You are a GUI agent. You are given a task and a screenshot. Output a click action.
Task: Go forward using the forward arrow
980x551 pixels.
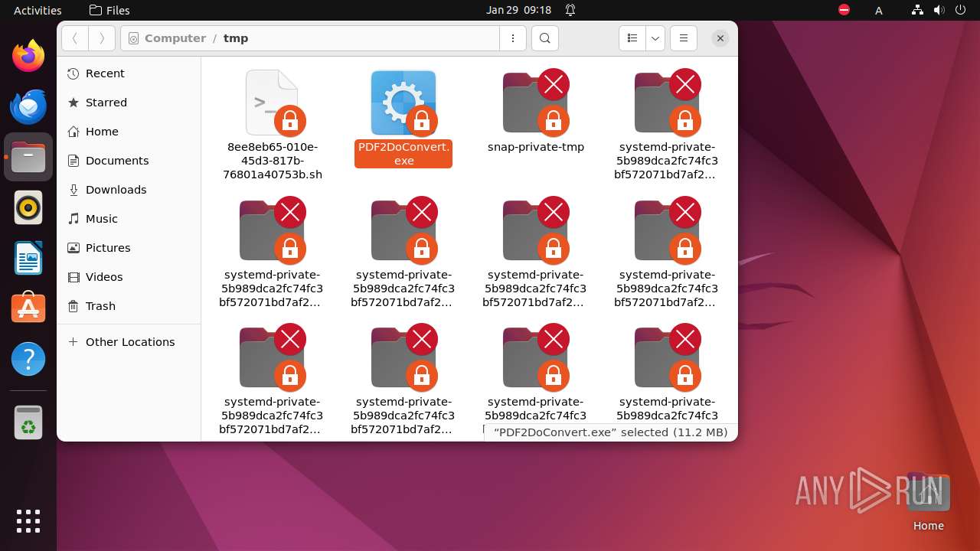(x=102, y=38)
